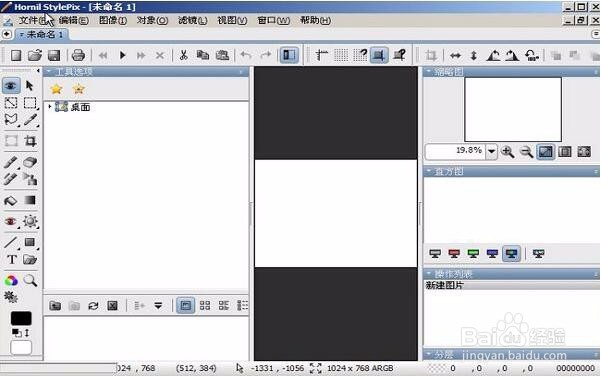Screen dimensions: 601x377
Task: Pick the arrow pointer tool in toolbox
Action: click(x=30, y=85)
